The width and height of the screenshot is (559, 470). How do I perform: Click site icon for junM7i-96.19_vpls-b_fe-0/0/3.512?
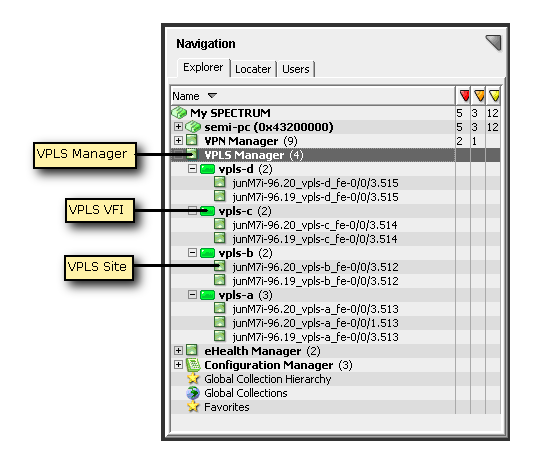220,280
